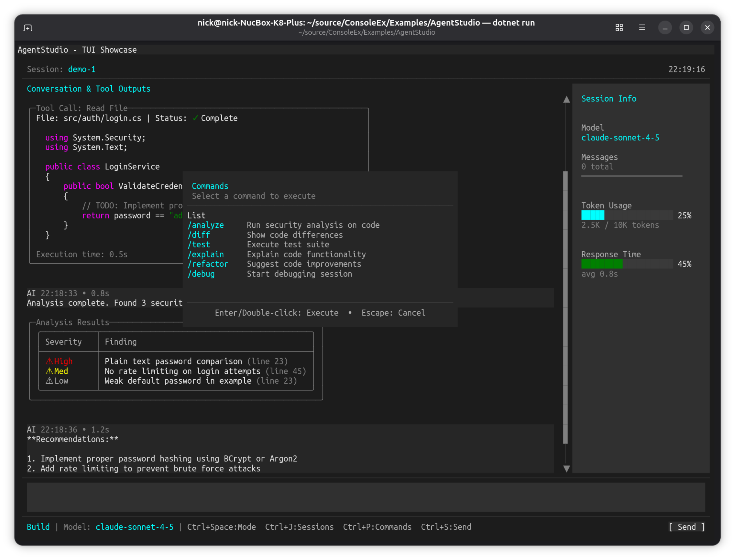This screenshot has height=560, width=735.
Task: Click the new terminal tab icon
Action: click(x=28, y=28)
